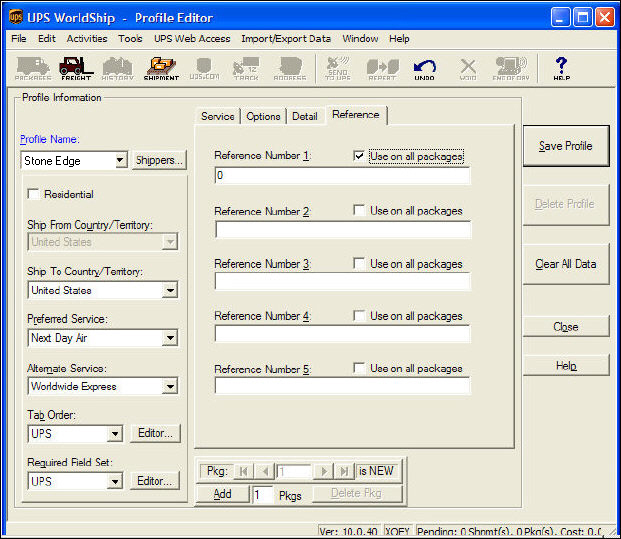Open the Edit menu
The width and height of the screenshot is (621, 539).
pyautogui.click(x=47, y=38)
